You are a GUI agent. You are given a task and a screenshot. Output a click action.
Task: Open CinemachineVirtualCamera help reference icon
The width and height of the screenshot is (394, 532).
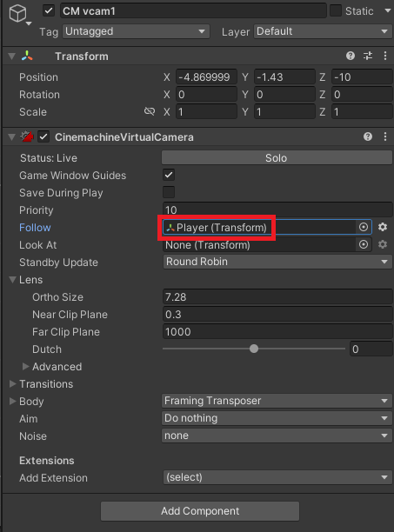368,136
